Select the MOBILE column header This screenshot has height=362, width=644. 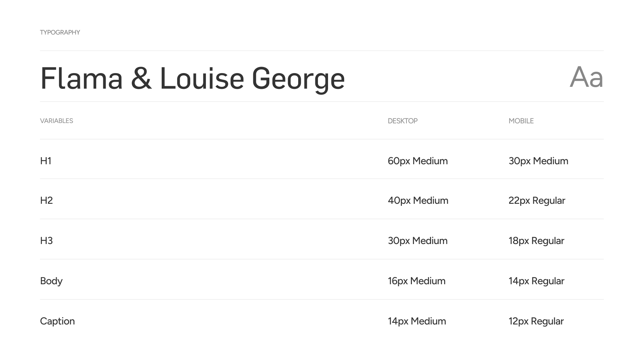521,121
